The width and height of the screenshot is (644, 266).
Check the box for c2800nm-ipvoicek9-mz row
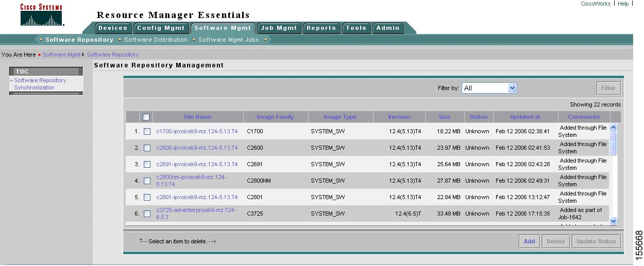147,181
